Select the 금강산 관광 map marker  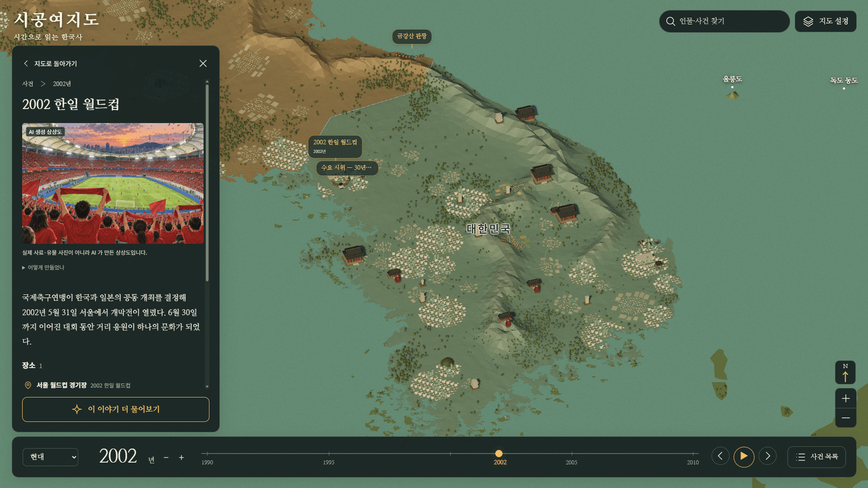pyautogui.click(x=412, y=36)
